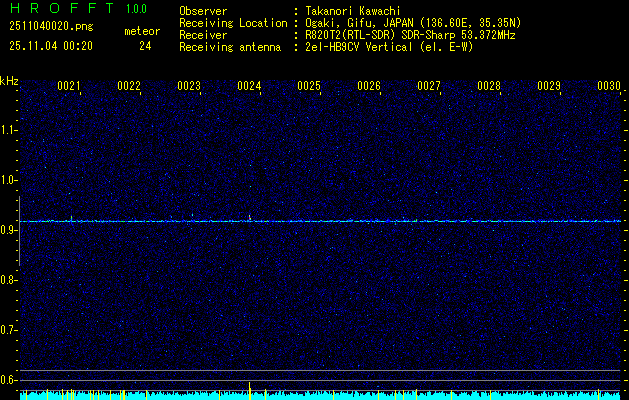The image size is (629, 400).
Task: Click frequency axis label 0.8
Action: (x=7, y=280)
